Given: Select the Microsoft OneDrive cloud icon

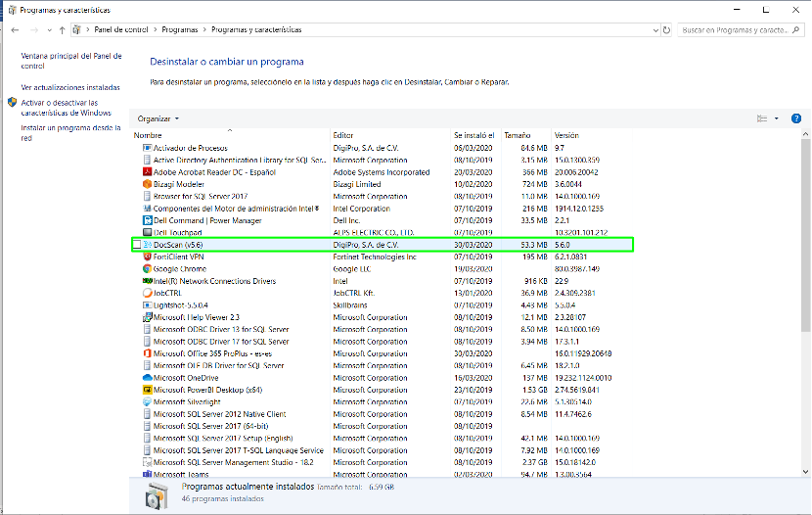Looking at the screenshot, I should point(147,377).
